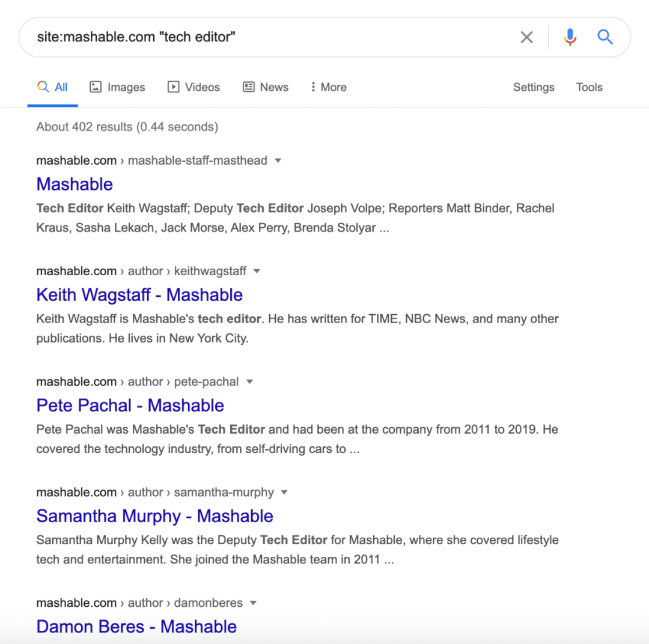This screenshot has width=649, height=644.
Task: Expand the keithwagstaff result dropdown arrow
Action: (x=257, y=271)
